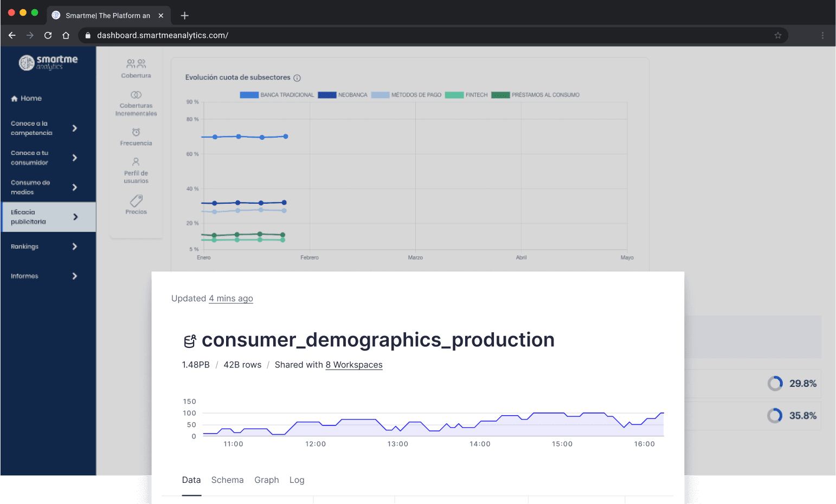Image resolution: width=836 pixels, height=504 pixels.
Task: Hide the FINTECH series via legend
Action: (x=467, y=94)
